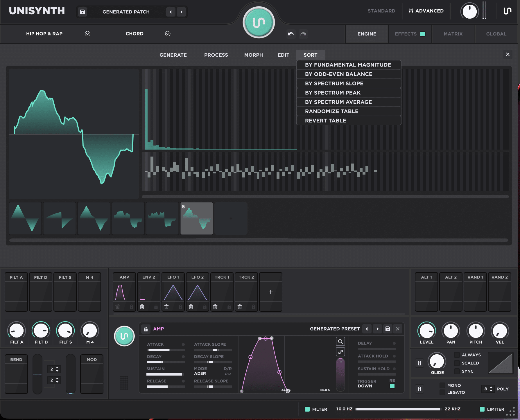Toggle the LIMITER switch
Screen dimensions: 520x420
click(x=482, y=409)
